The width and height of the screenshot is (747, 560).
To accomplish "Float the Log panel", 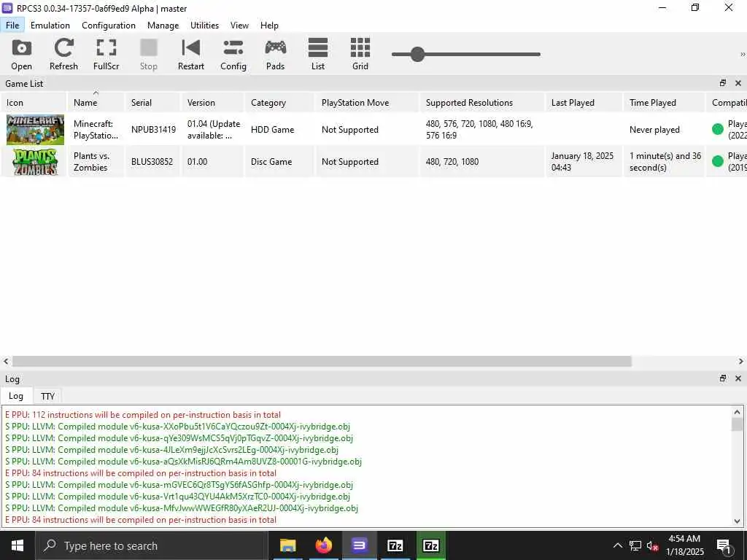I will 723,378.
